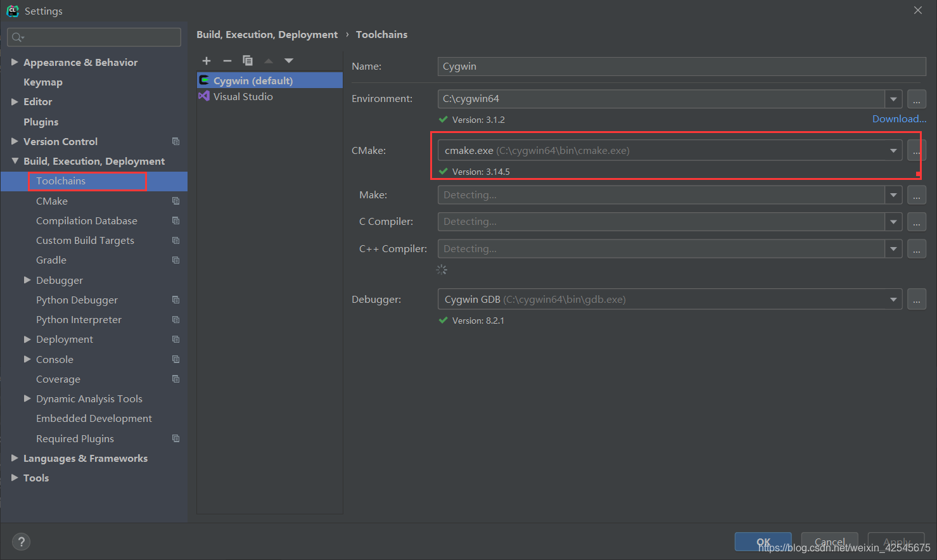Duplicate the Cygwin toolchain using the copy icon
The height and width of the screenshot is (560, 937).
point(248,60)
